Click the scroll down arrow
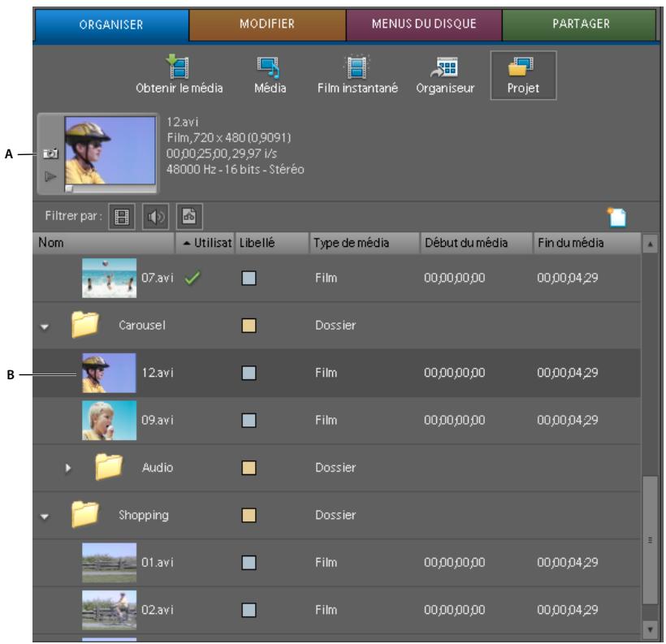This screenshot has height=644, width=666. [650, 629]
